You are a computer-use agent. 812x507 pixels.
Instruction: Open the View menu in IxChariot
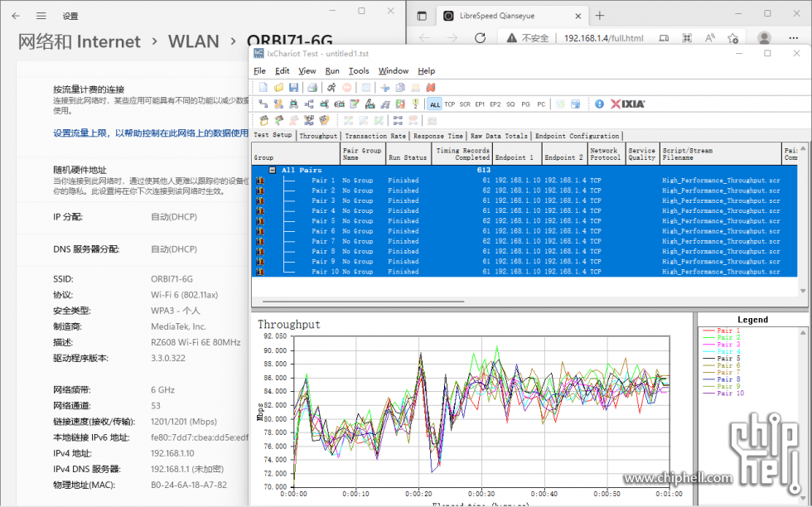(x=307, y=71)
